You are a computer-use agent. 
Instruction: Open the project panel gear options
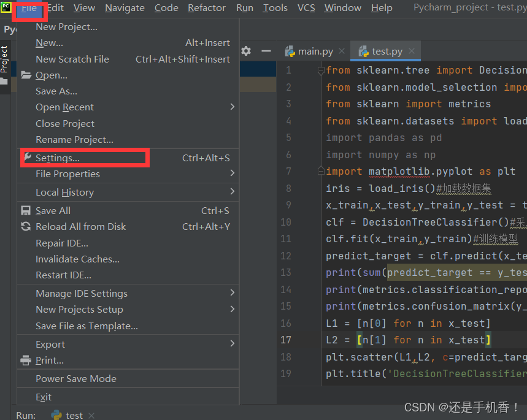click(246, 51)
